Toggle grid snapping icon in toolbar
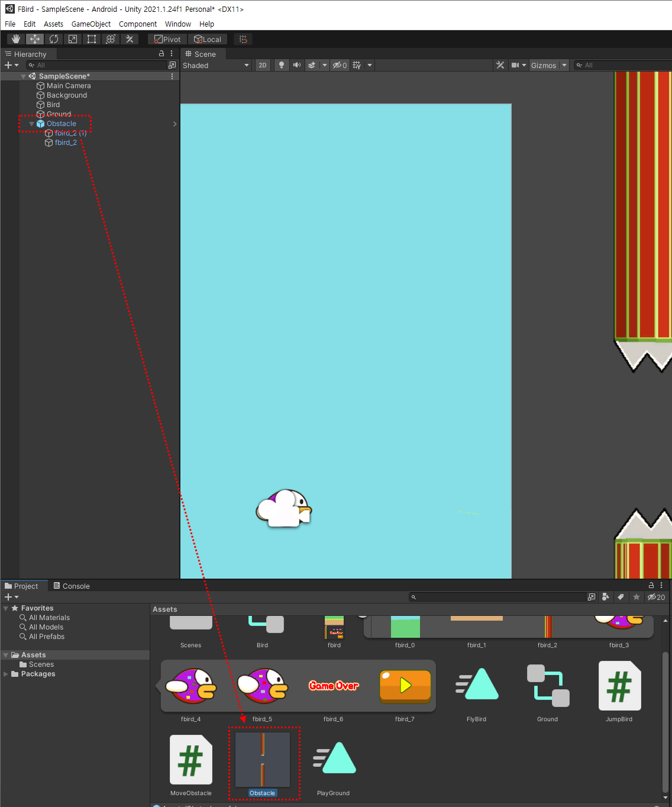 pos(243,39)
